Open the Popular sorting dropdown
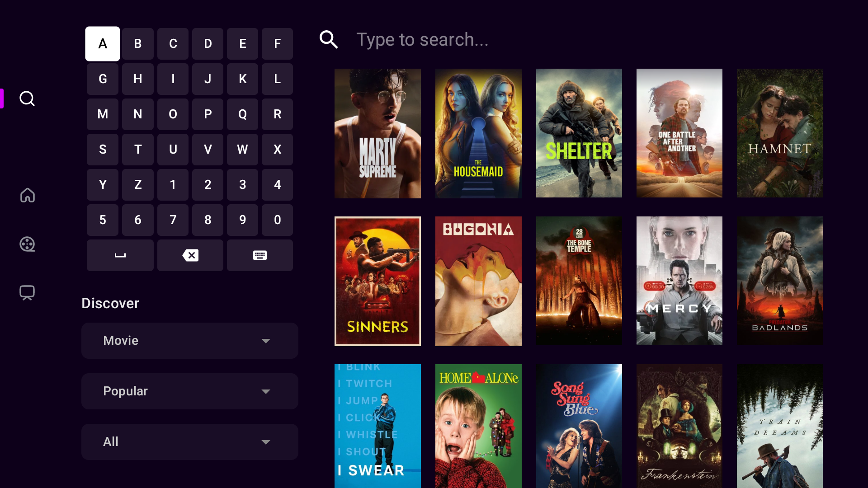The width and height of the screenshot is (868, 488). click(190, 391)
